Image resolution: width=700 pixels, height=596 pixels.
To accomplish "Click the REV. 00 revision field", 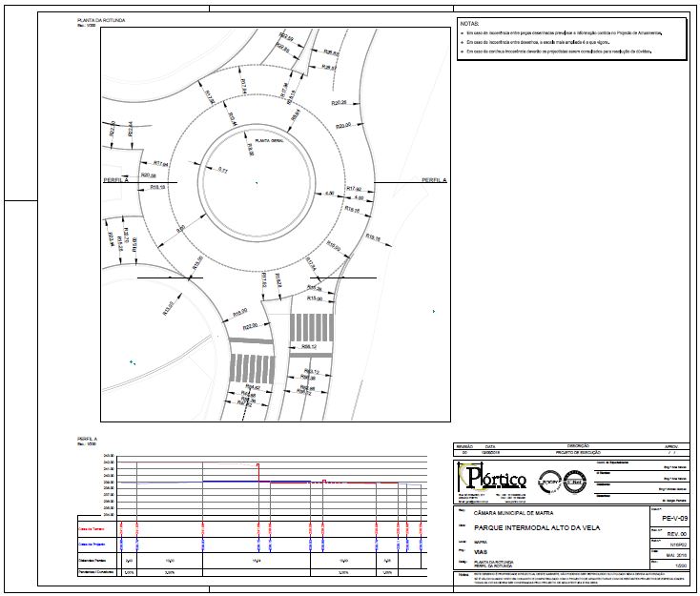I will point(675,532).
